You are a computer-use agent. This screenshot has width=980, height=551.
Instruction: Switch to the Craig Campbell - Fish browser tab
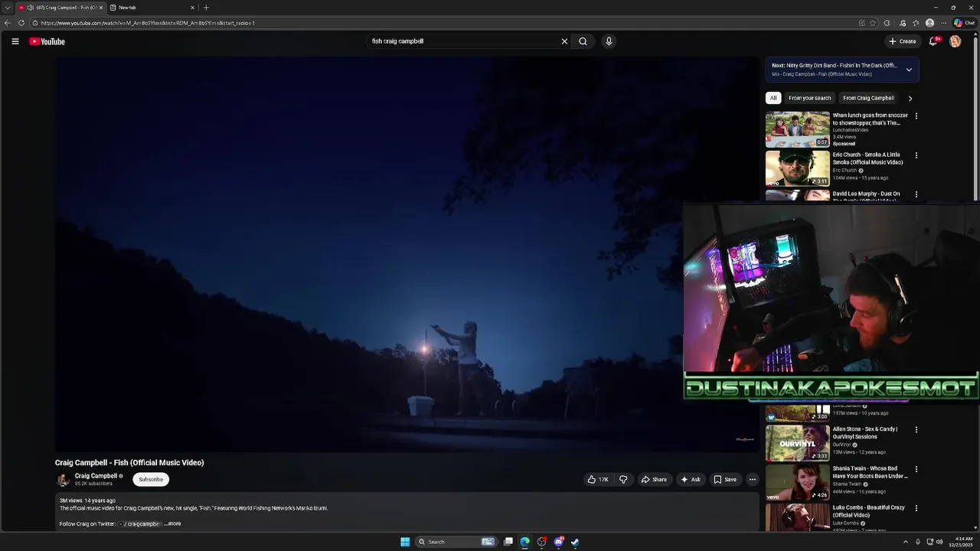click(60, 8)
